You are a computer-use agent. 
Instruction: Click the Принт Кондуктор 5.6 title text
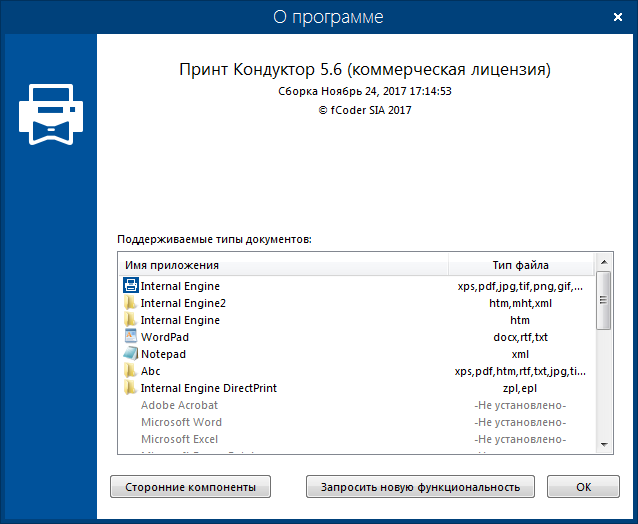coord(365,70)
